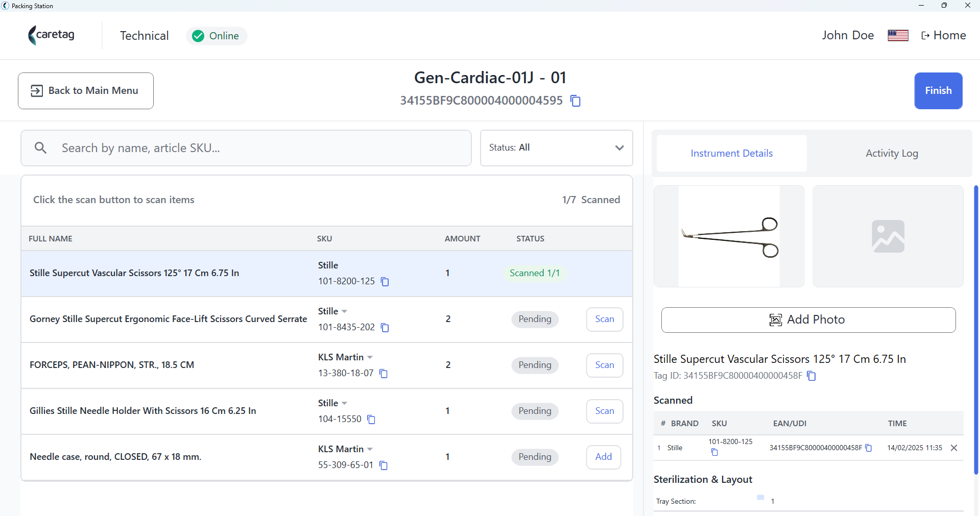
Task: Copy the Tag ID in instrument details
Action: 811,376
